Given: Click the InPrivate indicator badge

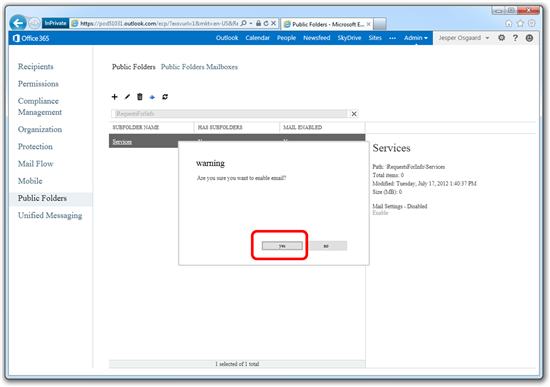Looking at the screenshot, I should pos(55,23).
